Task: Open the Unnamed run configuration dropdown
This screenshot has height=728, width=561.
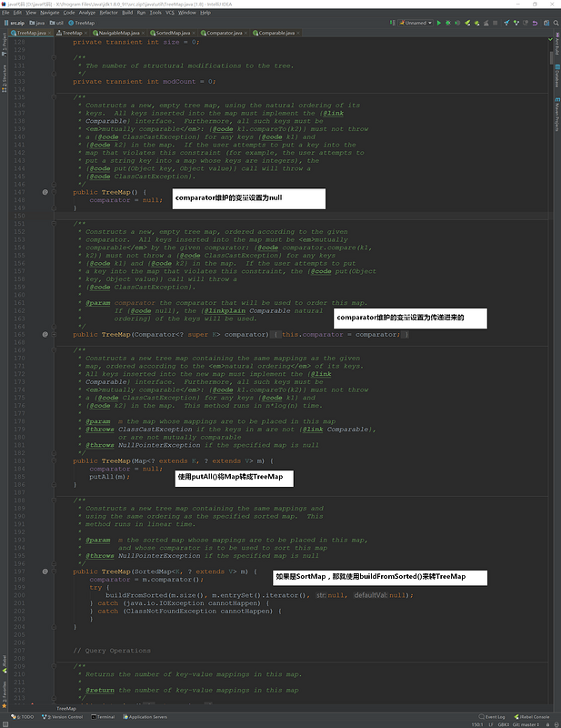Action: tap(416, 23)
